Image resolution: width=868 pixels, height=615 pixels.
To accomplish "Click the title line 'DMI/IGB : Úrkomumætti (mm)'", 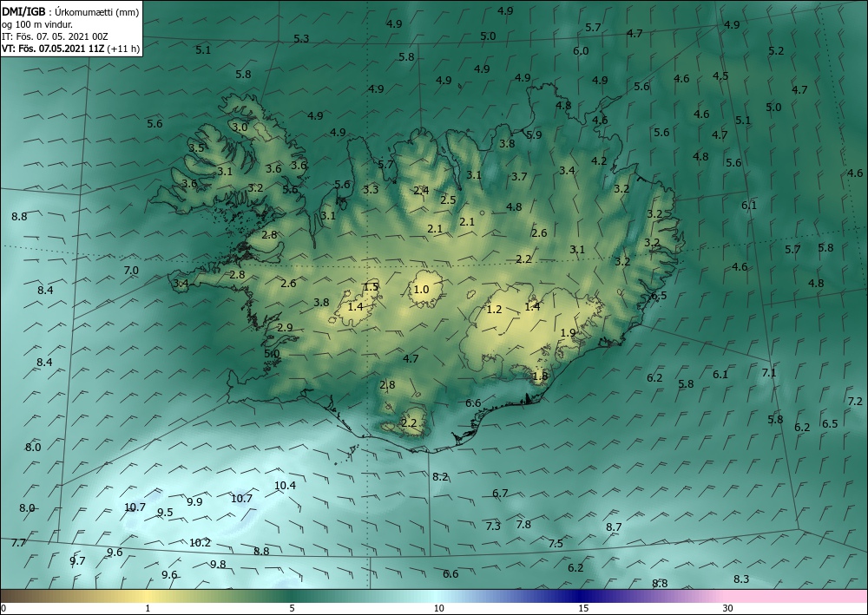I will point(70,12).
